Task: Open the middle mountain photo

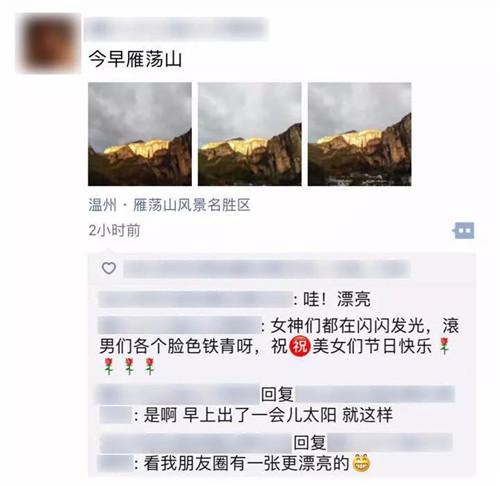Action: point(250,134)
